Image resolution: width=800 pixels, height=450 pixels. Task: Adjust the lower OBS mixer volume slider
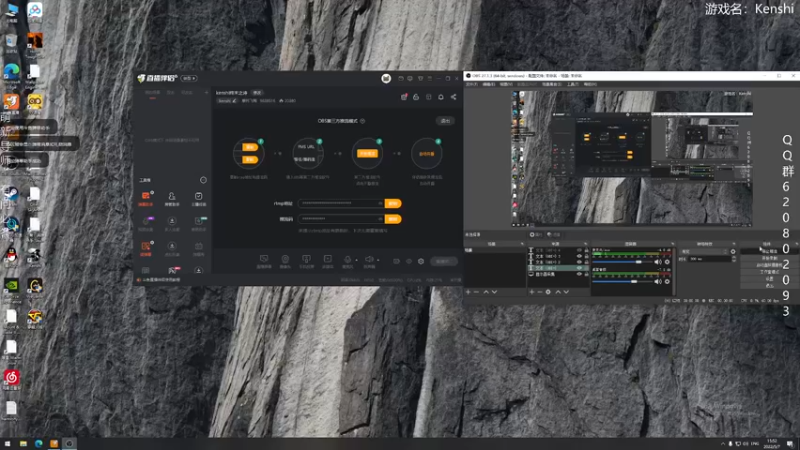tap(634, 281)
